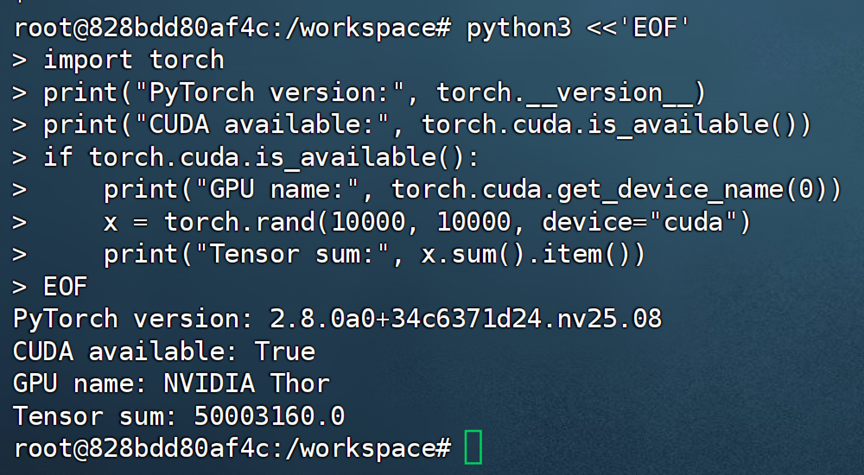The height and width of the screenshot is (475, 864).
Task: Click the green terminal cursor block
Action: [x=473, y=446]
